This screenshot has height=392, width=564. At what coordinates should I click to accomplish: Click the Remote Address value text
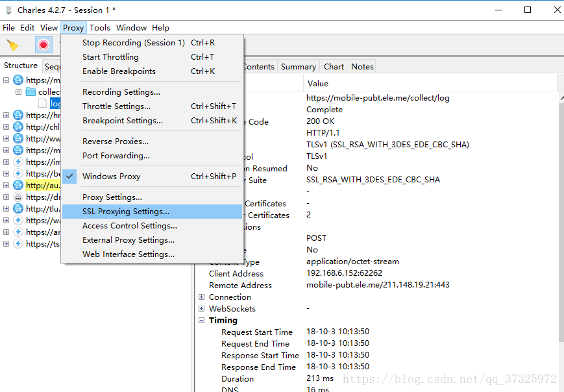[378, 285]
